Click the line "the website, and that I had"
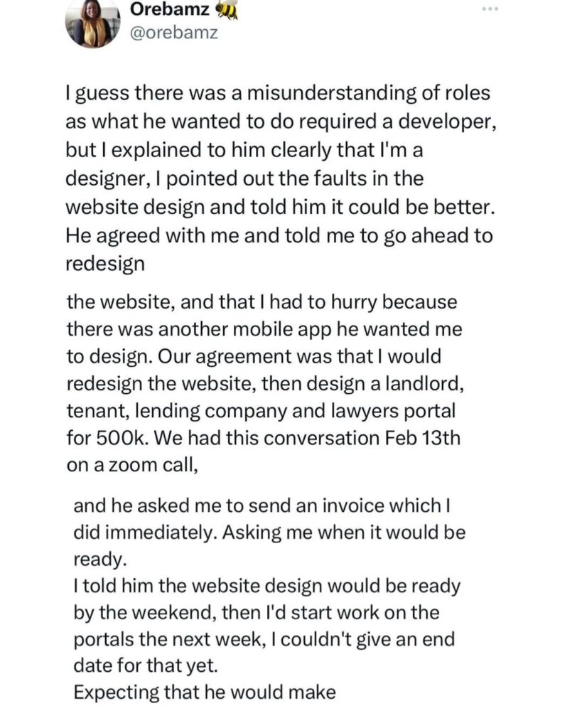The image size is (582, 728). point(262,301)
